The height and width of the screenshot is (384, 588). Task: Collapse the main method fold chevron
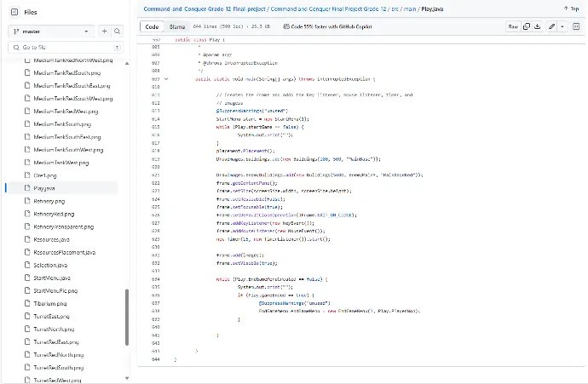point(166,79)
